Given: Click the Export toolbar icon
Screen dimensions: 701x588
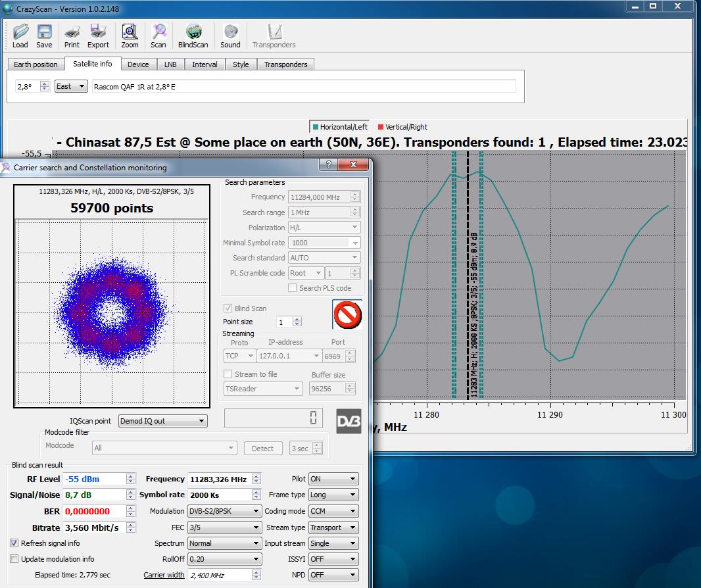Looking at the screenshot, I should [x=98, y=36].
